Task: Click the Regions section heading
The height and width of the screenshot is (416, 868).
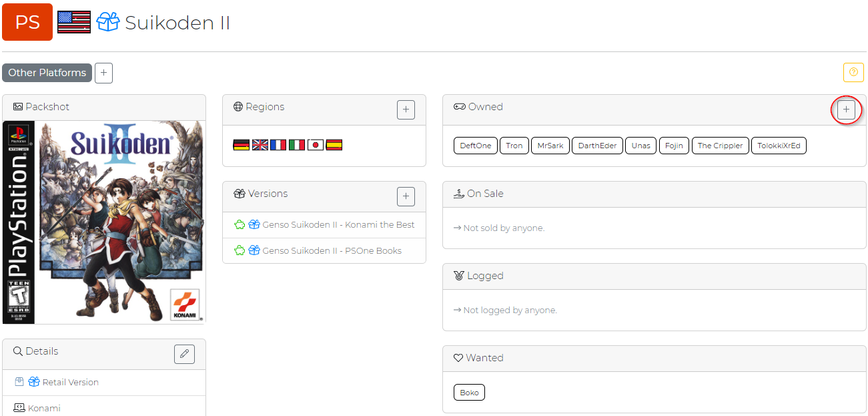Action: tap(259, 107)
